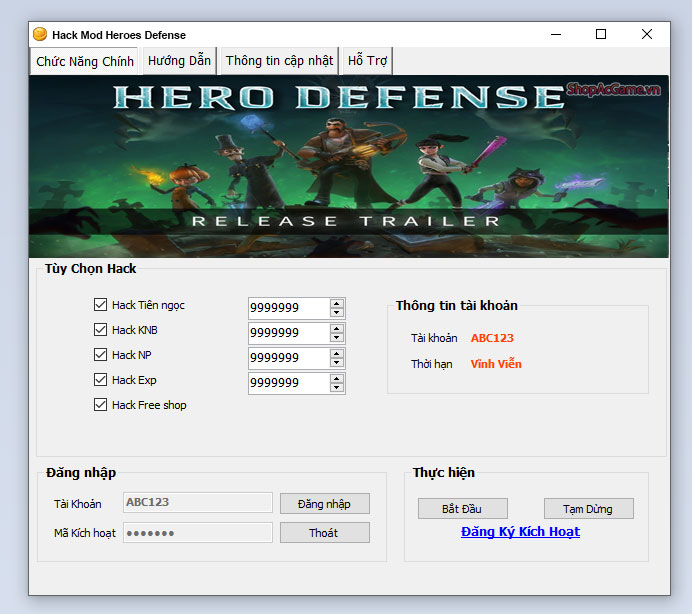Uncheck the Hack Tiên ngọc checkbox
Viewport: 693px width, 616px height.
point(100,304)
